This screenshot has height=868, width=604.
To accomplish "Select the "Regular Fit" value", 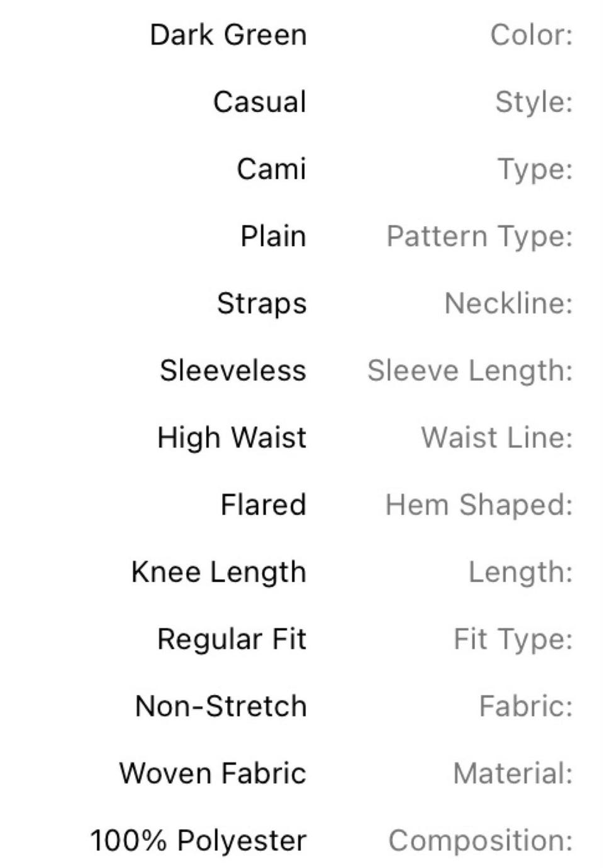I will point(232,639).
